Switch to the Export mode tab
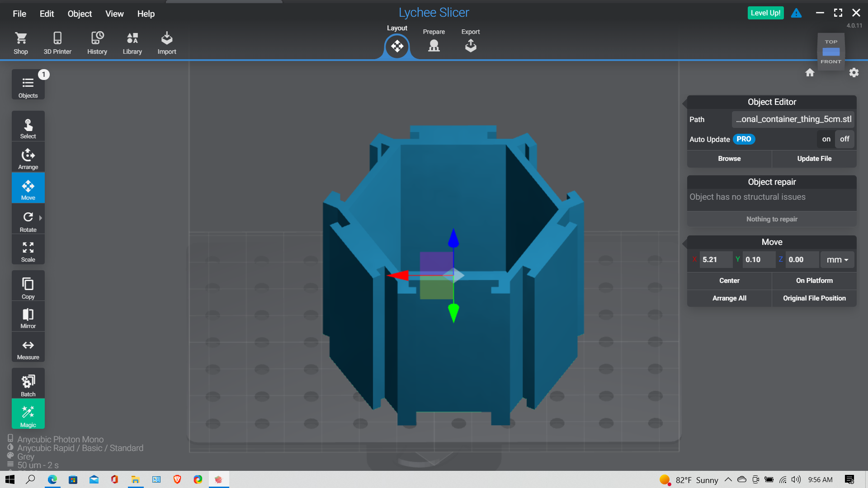The image size is (868, 488). pos(471,41)
